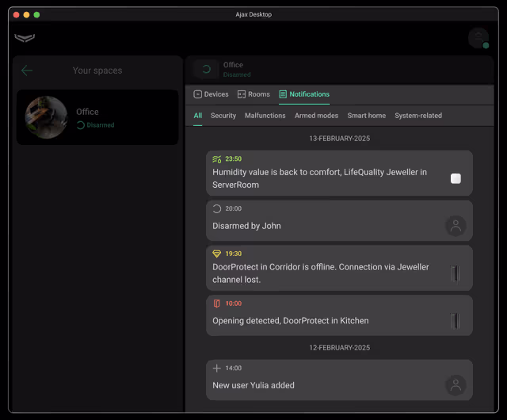
Task: Go back using the arrow icon
Action: (x=27, y=71)
